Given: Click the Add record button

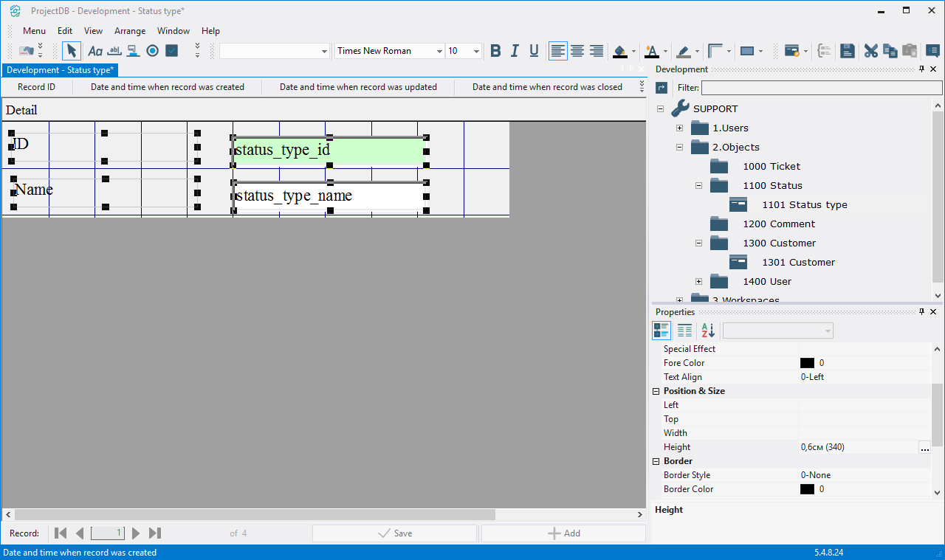Looking at the screenshot, I should click(x=563, y=533).
